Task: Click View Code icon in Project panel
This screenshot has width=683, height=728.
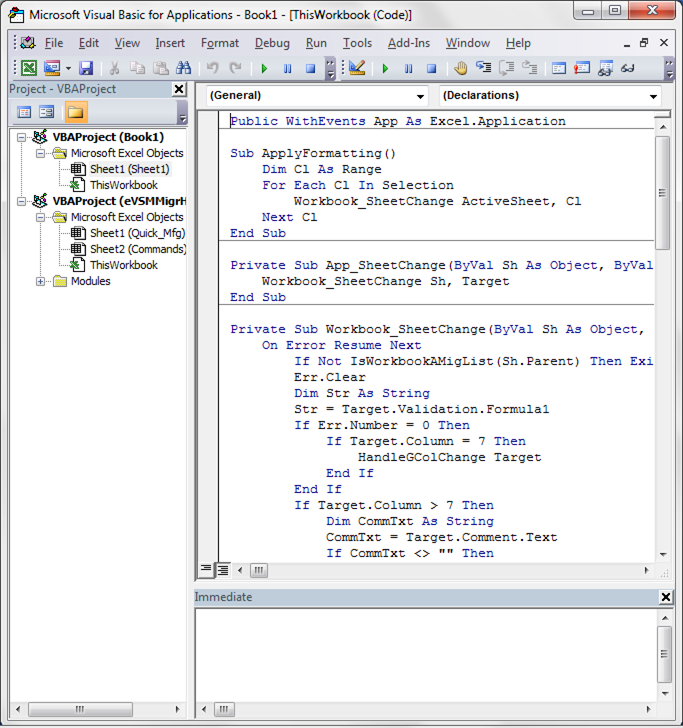Action: coord(24,112)
